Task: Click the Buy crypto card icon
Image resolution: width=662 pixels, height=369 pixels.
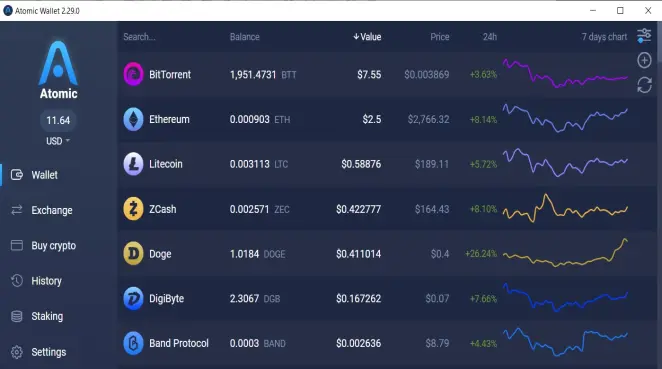Action: coord(17,245)
